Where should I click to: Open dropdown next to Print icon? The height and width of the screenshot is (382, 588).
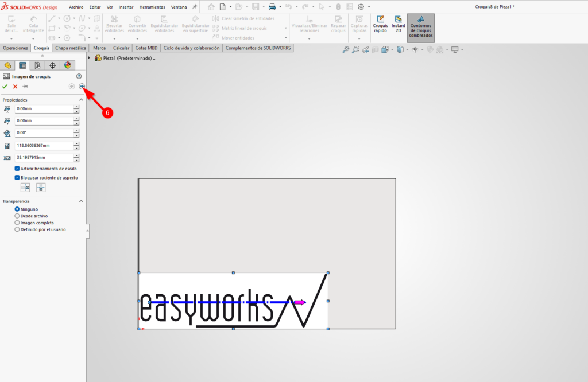click(x=280, y=7)
